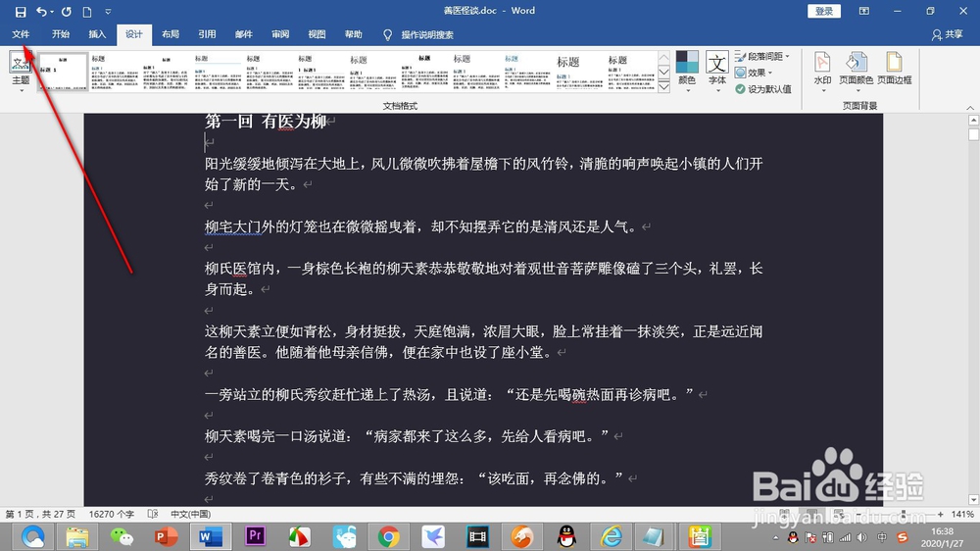Switch to the 开始 tab

coord(61,34)
